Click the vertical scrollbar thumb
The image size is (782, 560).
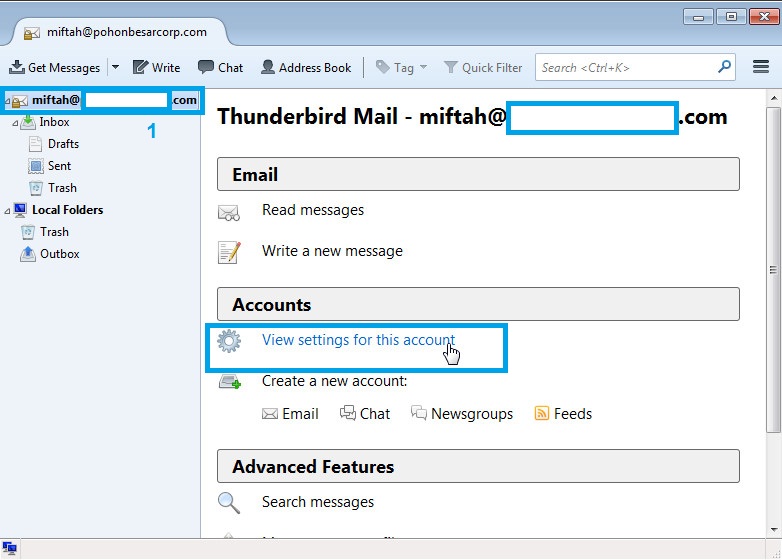pos(774,270)
